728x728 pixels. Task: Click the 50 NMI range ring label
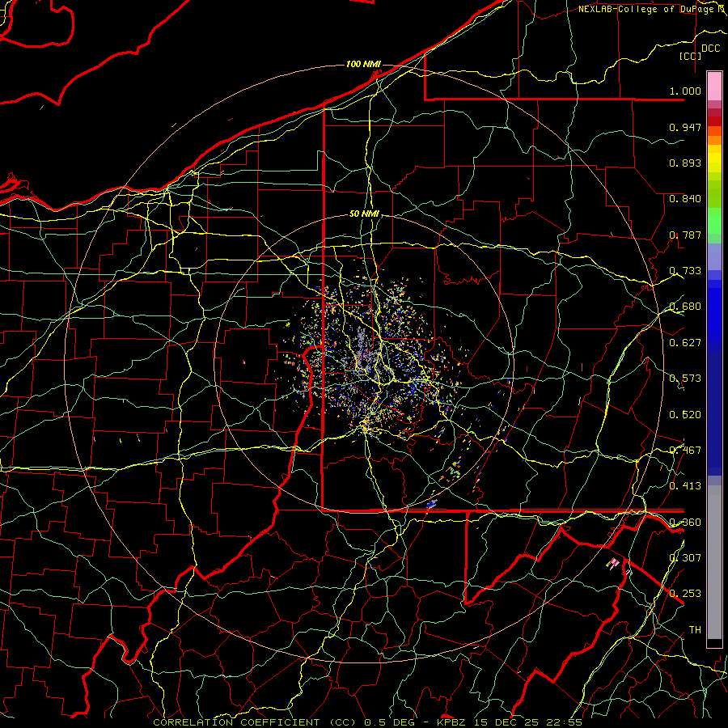point(364,214)
